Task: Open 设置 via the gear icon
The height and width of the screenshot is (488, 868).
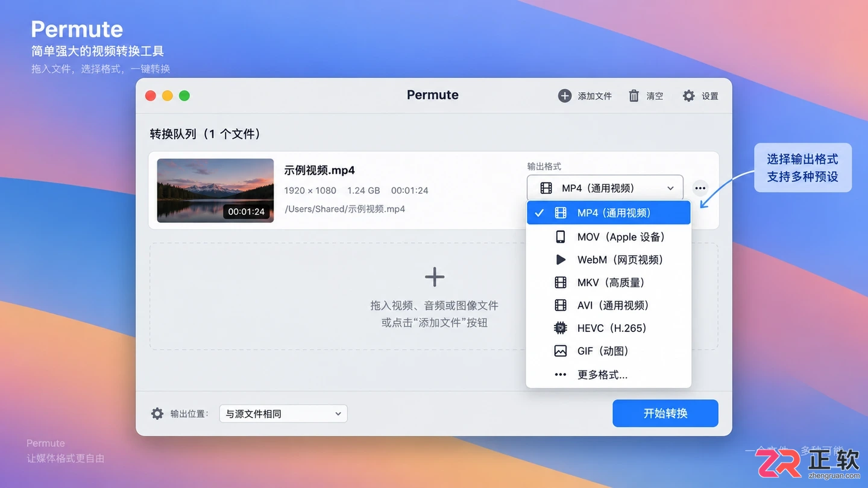Action: (x=688, y=96)
